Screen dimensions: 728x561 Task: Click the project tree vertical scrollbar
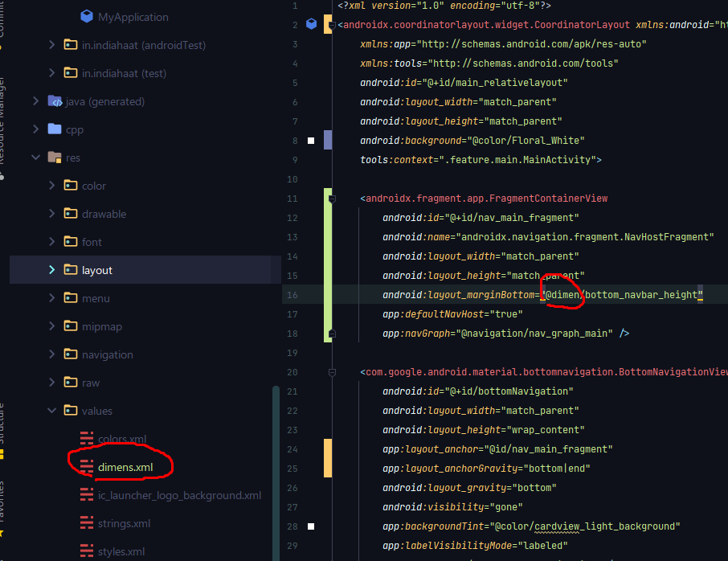pyautogui.click(x=276, y=473)
